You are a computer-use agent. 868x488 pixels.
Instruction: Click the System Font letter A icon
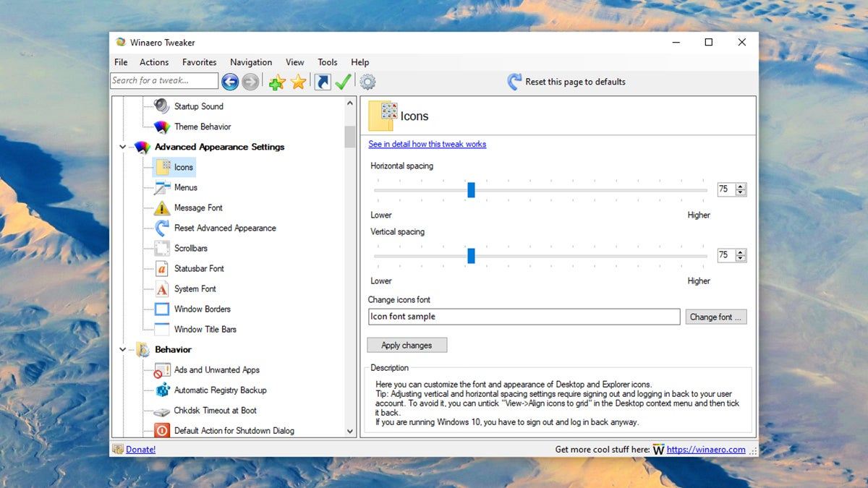pyautogui.click(x=162, y=288)
